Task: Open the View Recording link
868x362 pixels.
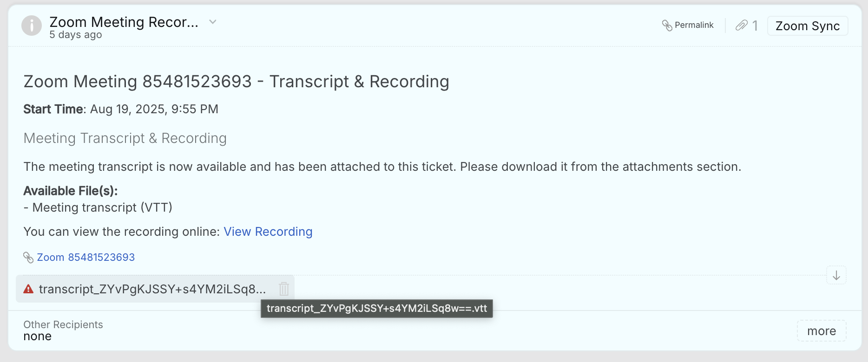Action: click(268, 232)
